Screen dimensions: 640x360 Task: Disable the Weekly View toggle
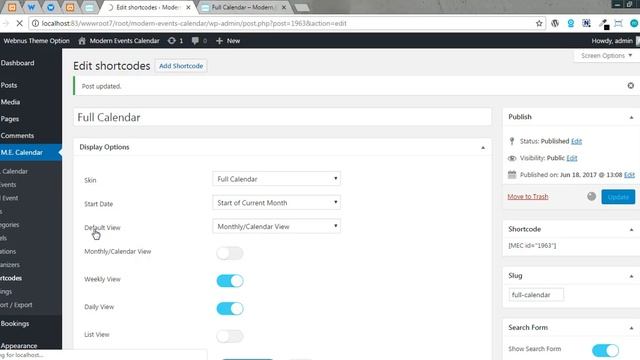click(230, 281)
